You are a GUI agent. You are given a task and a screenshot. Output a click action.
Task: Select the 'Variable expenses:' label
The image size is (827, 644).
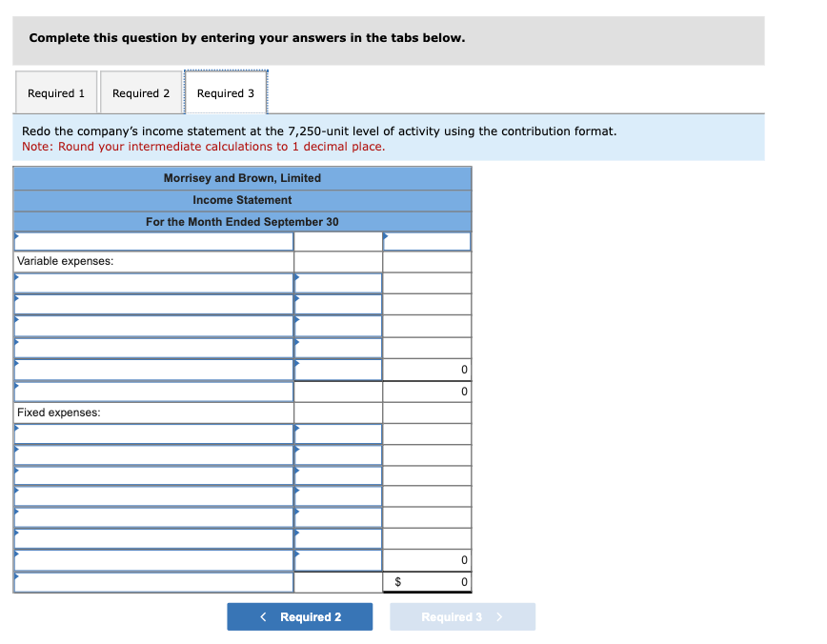pyautogui.click(x=66, y=261)
